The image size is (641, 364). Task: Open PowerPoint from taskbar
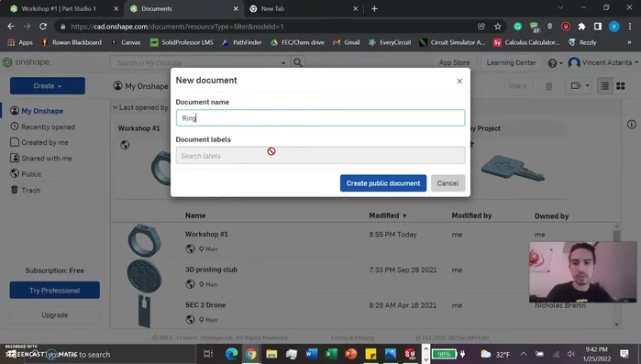click(x=351, y=354)
